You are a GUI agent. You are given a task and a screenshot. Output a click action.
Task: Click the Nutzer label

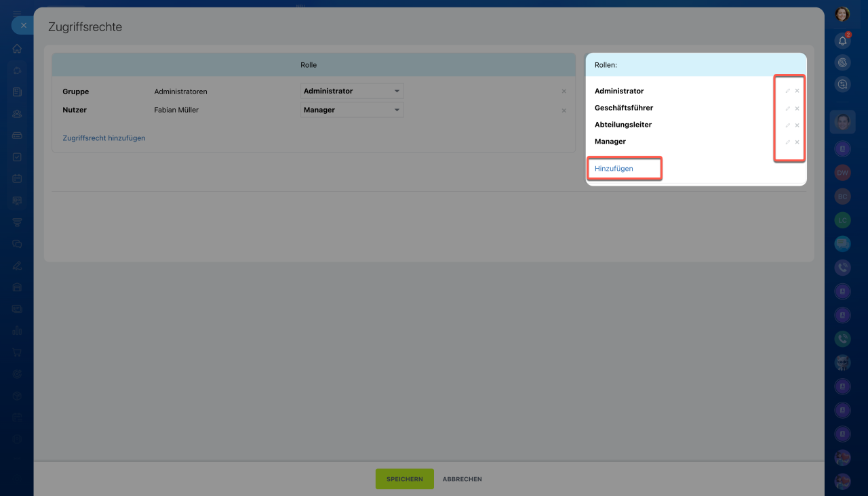click(75, 110)
